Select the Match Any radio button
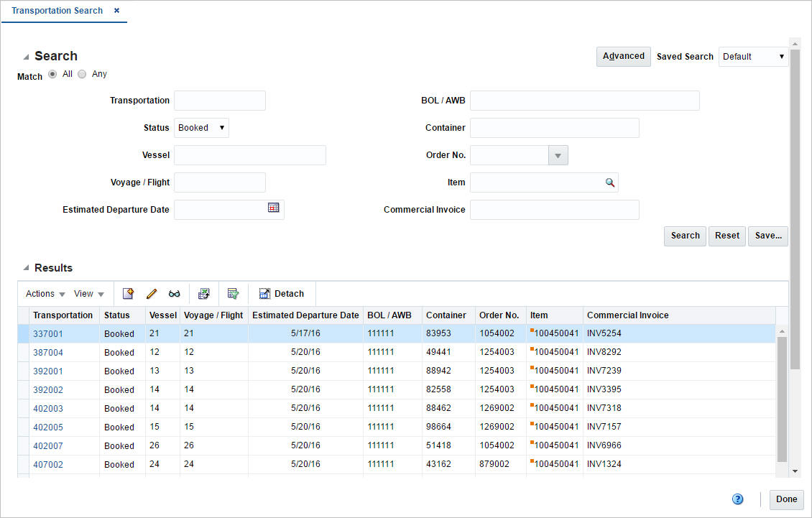 [x=82, y=73]
